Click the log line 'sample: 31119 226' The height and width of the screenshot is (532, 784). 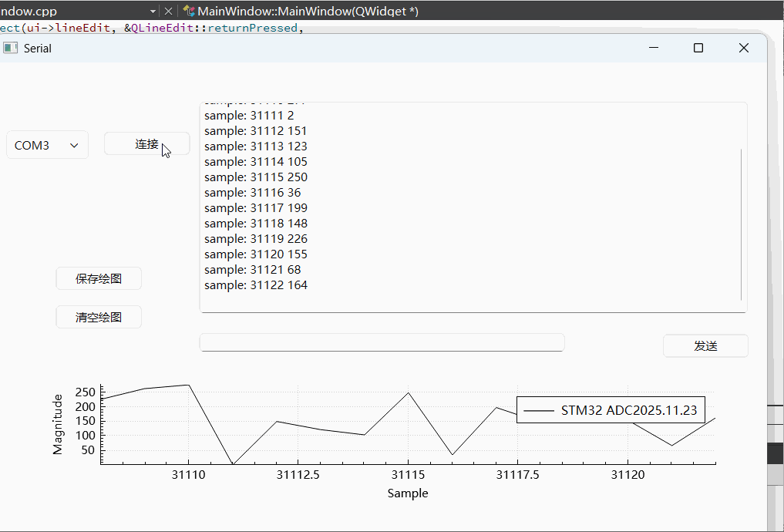click(255, 239)
